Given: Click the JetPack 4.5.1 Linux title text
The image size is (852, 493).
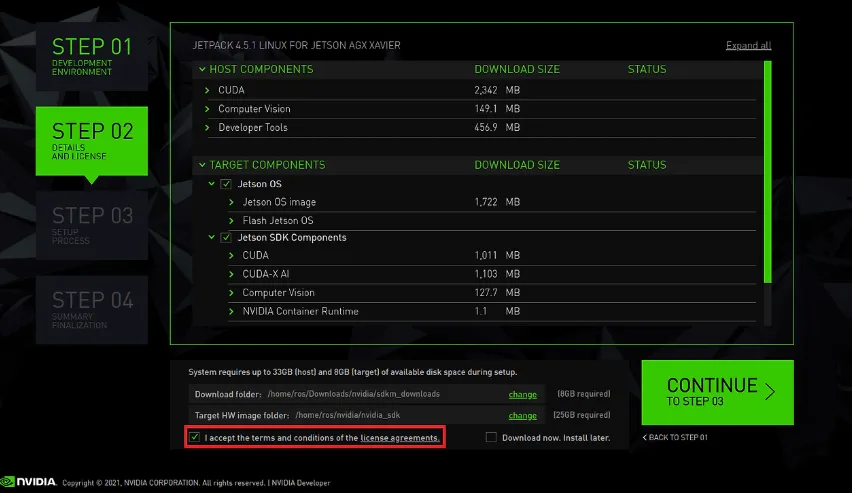Looking at the screenshot, I should pyautogui.click(x=296, y=45).
